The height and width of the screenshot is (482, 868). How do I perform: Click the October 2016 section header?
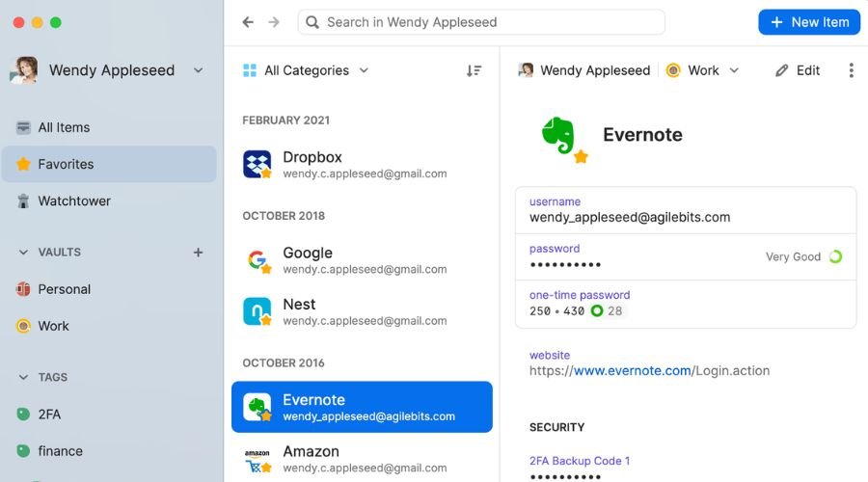click(x=284, y=363)
